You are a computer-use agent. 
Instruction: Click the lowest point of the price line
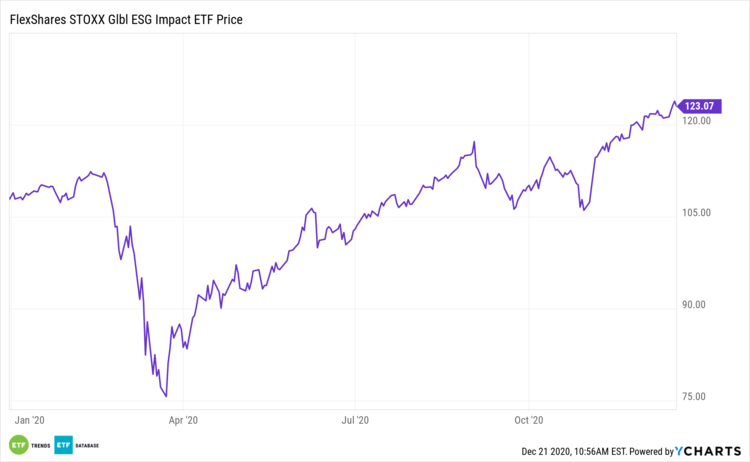pyautogui.click(x=166, y=396)
